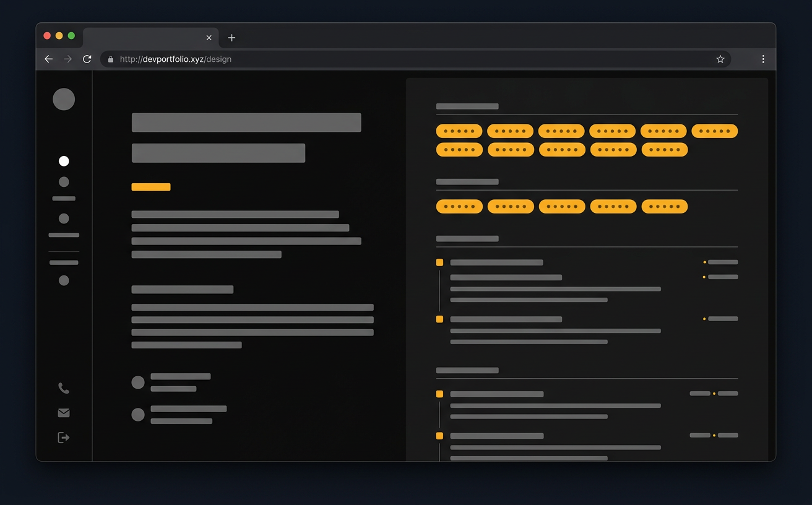Screen dimensions: 812x505
Task: Open the large profile avatar circle in the sidebar
Action: [x=64, y=99]
